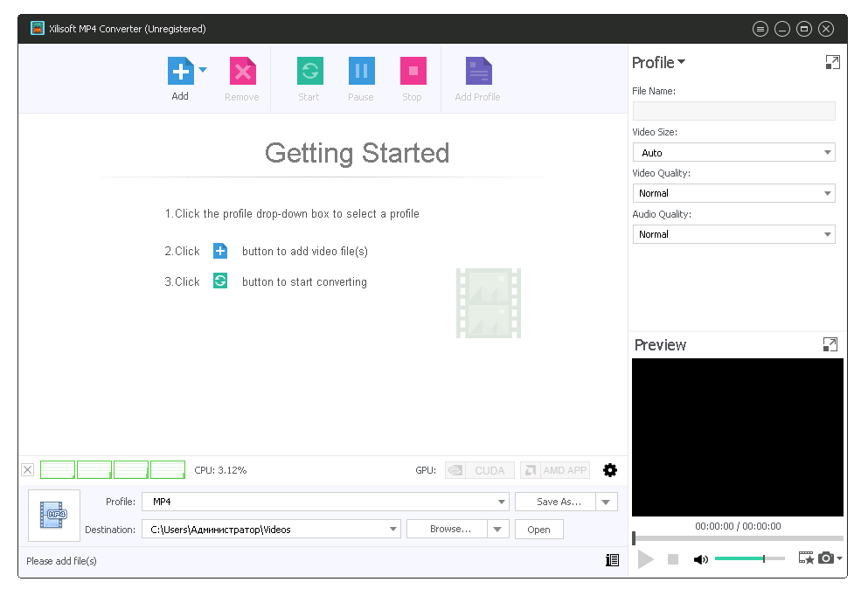Expand the Save As button arrow menu
Viewport: 868px width, 596px height.
604,501
